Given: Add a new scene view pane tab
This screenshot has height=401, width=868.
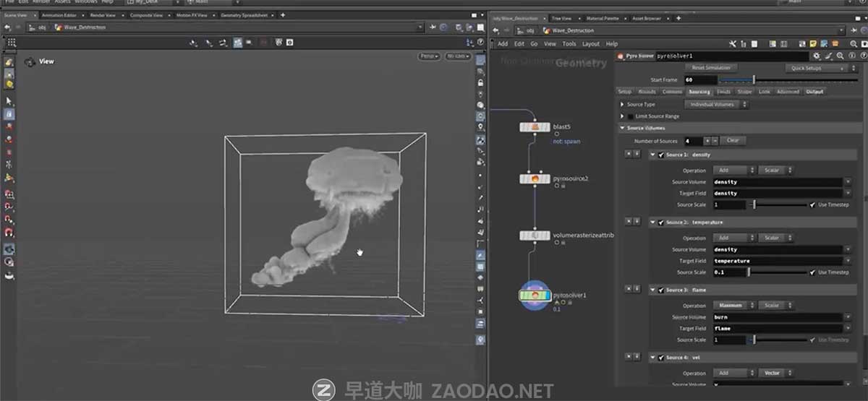Looking at the screenshot, I should 282,14.
